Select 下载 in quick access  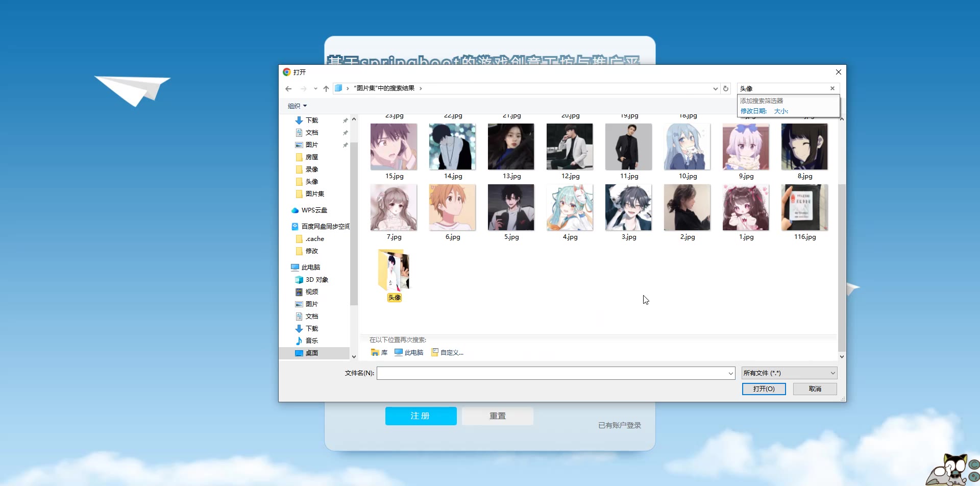point(312,120)
